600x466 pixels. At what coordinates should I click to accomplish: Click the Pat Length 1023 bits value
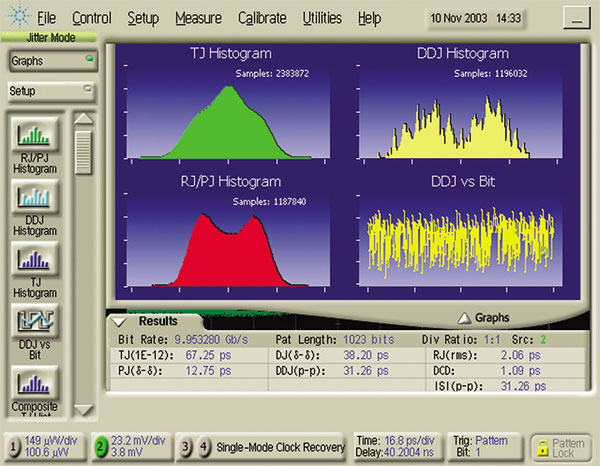pos(369,340)
